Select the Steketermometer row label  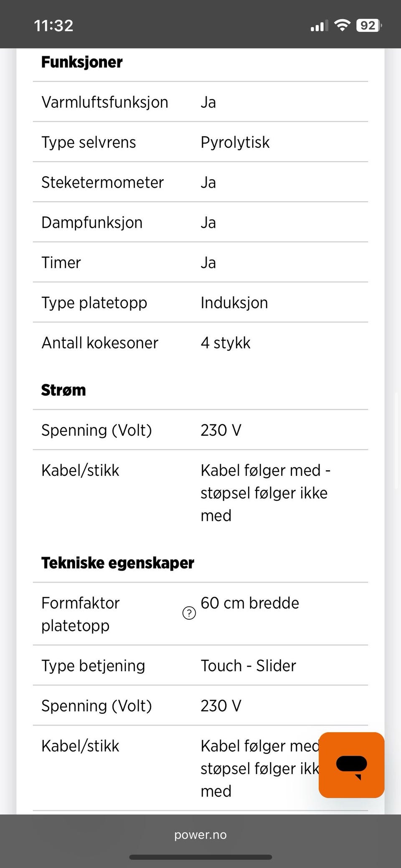click(x=102, y=182)
